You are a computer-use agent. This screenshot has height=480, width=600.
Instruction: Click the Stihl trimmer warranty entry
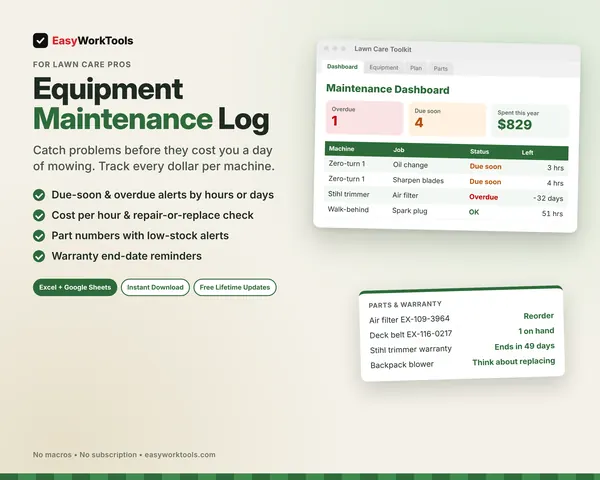click(x=411, y=349)
